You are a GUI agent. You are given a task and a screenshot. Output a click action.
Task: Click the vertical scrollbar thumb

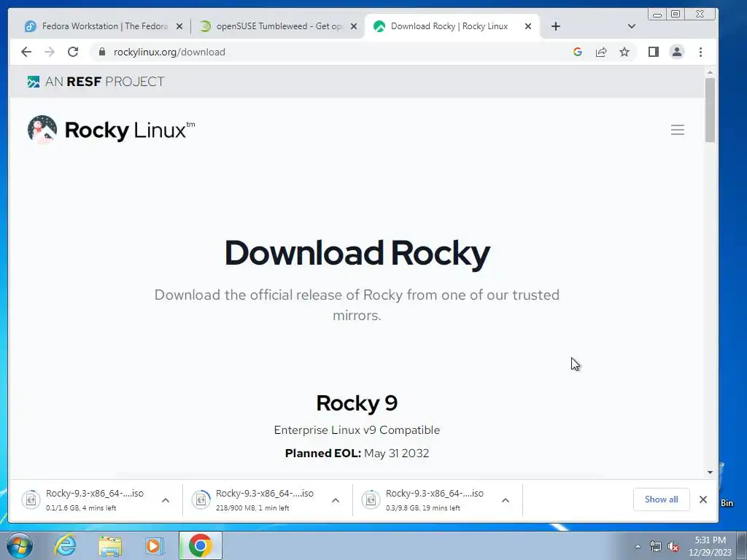pyautogui.click(x=710, y=109)
